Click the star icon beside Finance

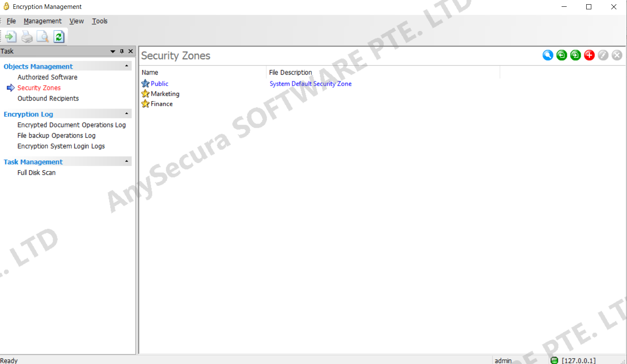coord(145,104)
